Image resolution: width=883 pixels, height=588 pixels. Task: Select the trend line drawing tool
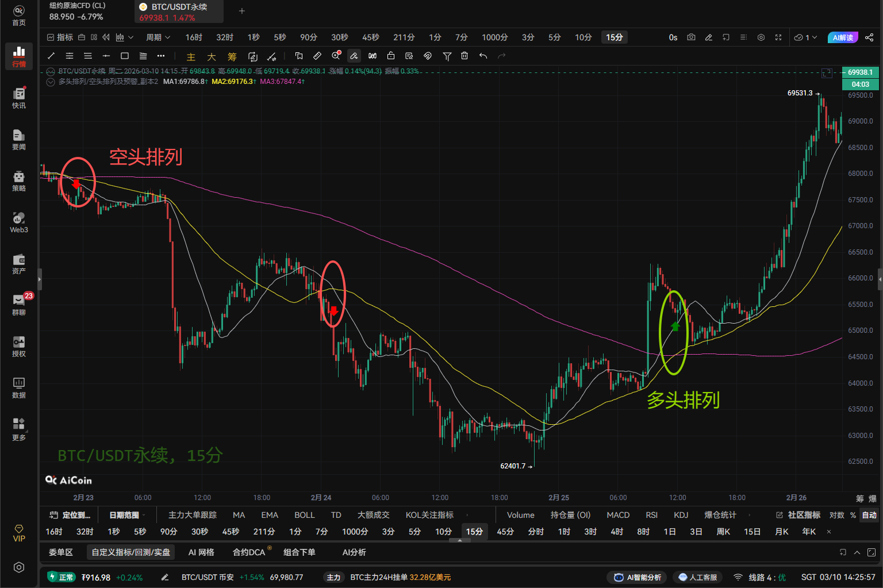coord(51,56)
